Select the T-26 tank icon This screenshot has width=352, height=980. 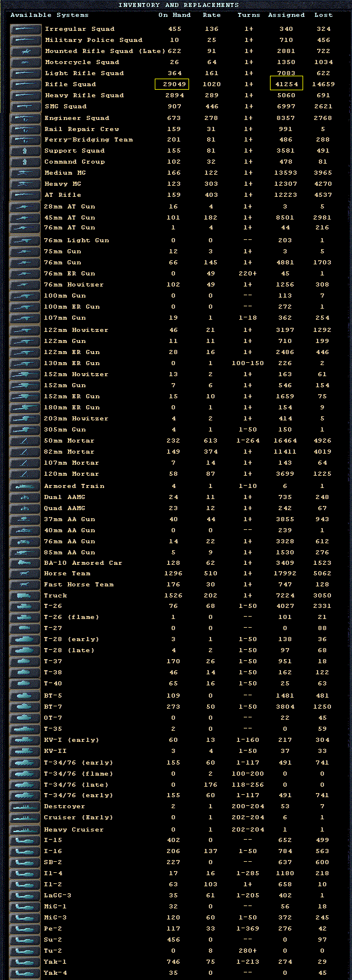tap(26, 606)
